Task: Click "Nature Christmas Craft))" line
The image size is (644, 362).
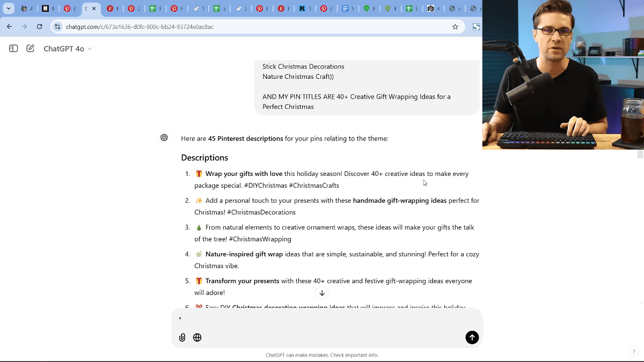Action: click(298, 77)
